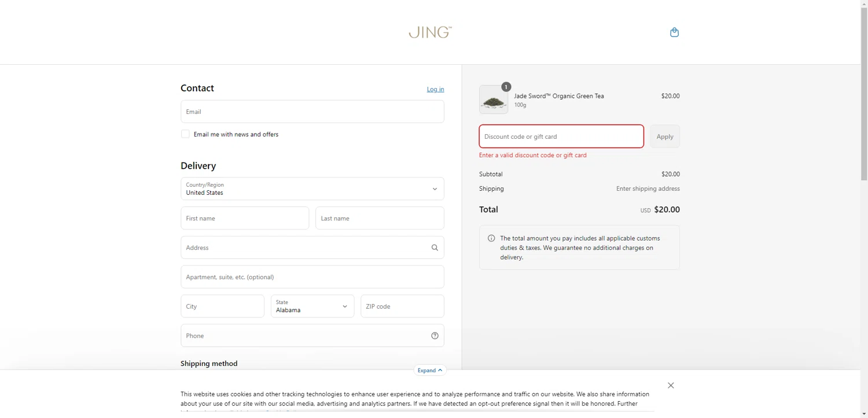The height and width of the screenshot is (418, 868).
Task: Click the info icon in customs notice
Action: [x=491, y=238]
